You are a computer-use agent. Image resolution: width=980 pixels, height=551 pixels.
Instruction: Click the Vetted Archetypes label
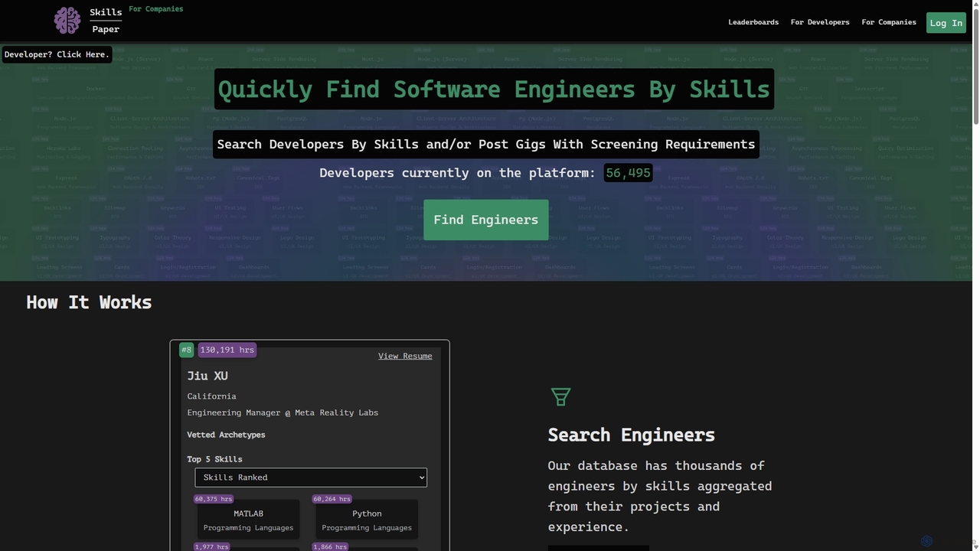pyautogui.click(x=226, y=435)
